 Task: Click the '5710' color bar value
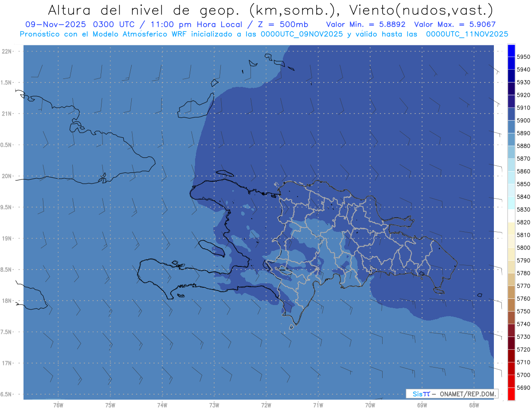(524, 362)
